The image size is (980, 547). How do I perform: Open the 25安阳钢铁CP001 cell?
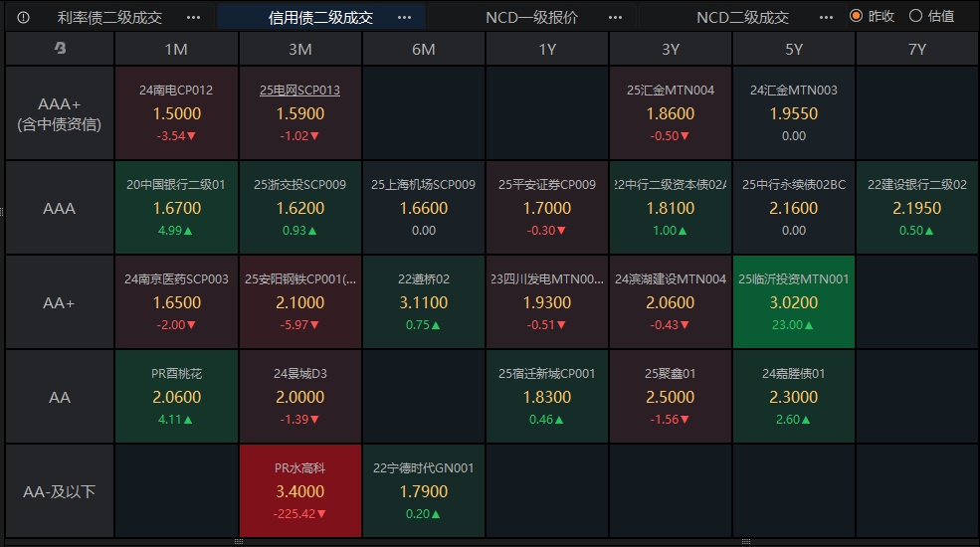click(x=300, y=302)
